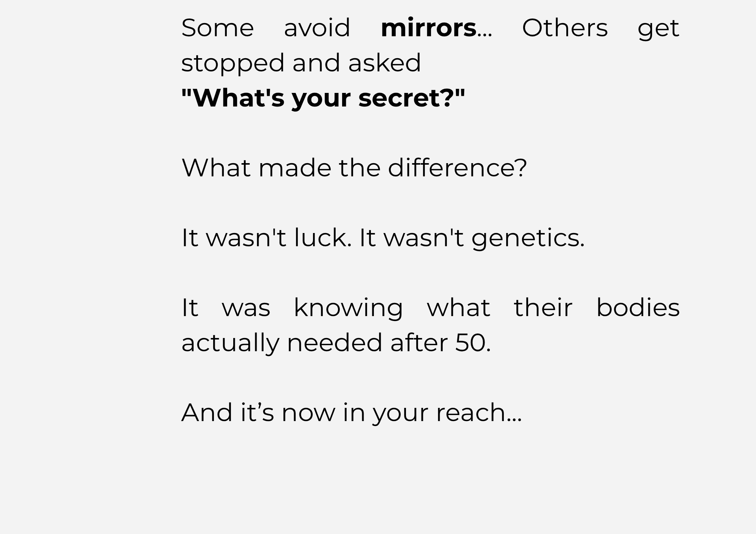This screenshot has height=534, width=756.
Task: Click the word "their"
Action: pyautogui.click(x=543, y=308)
